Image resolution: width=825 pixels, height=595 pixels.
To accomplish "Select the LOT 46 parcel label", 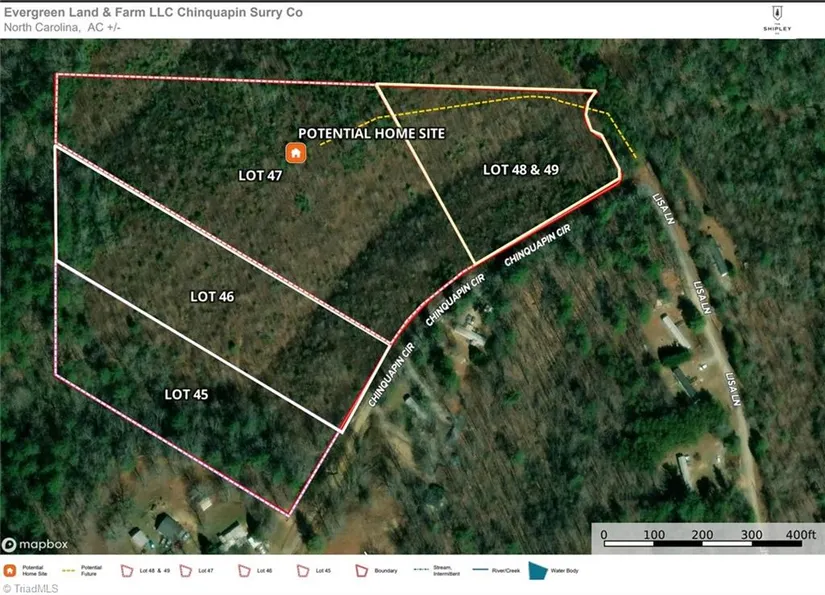I will pos(211,297).
